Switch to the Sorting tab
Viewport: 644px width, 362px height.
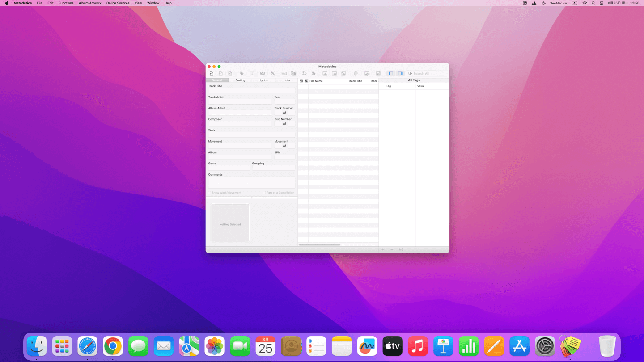(x=240, y=80)
